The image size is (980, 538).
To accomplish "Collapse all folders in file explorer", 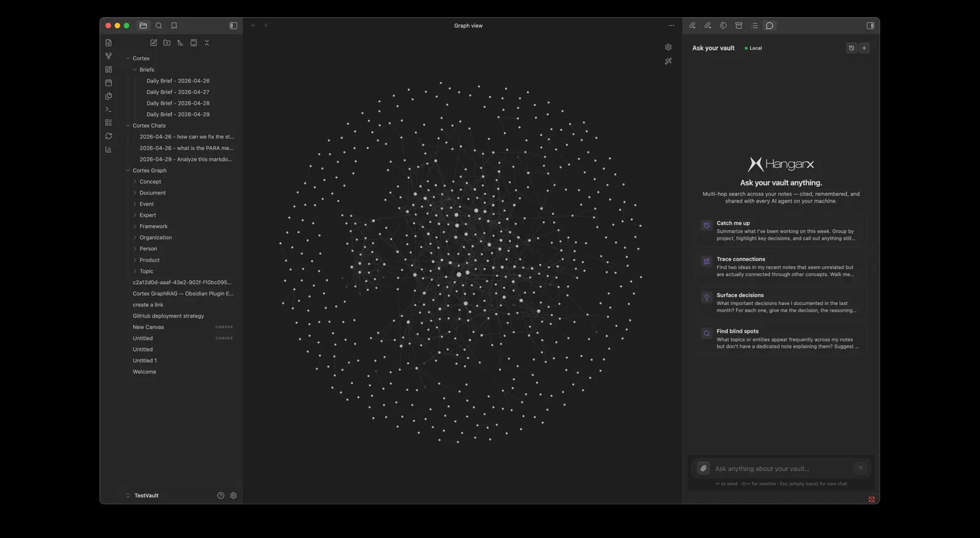I will point(207,43).
